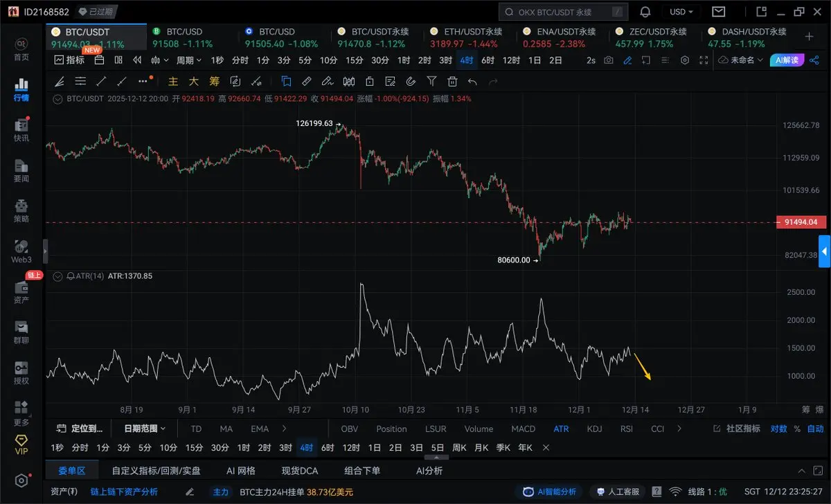Toggle the MACD indicator

point(523,429)
